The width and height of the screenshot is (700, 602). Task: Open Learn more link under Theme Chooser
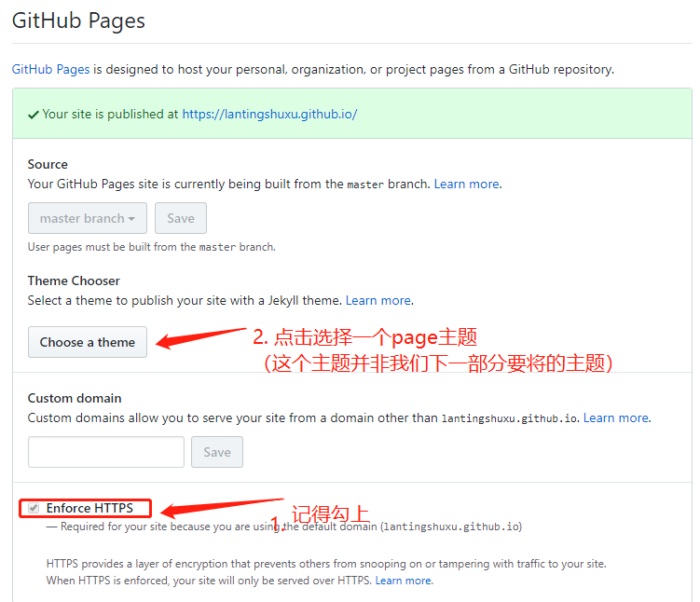tap(378, 300)
